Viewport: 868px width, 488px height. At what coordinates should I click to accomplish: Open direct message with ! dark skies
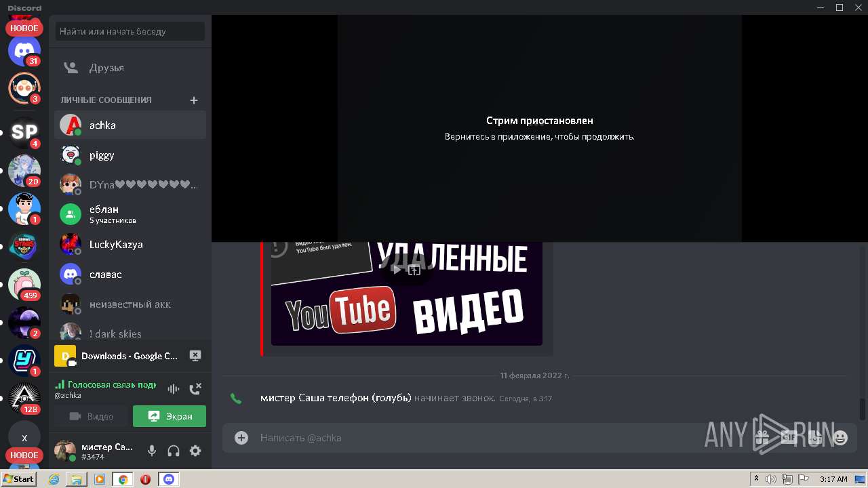[x=130, y=332]
